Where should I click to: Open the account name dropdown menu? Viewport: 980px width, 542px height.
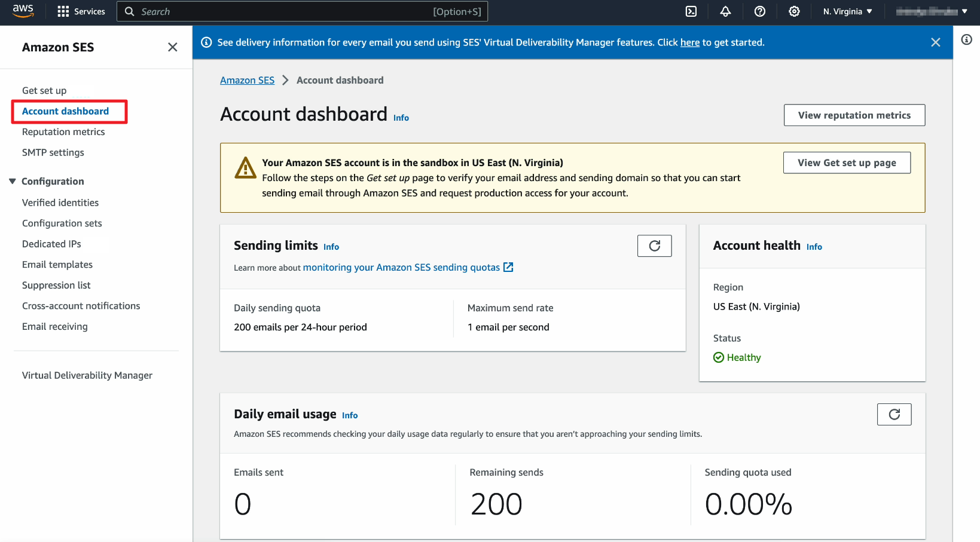pyautogui.click(x=931, y=11)
